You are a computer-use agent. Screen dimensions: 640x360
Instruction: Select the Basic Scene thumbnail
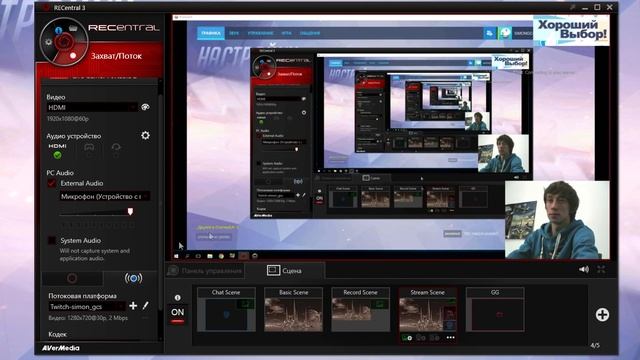[293, 309]
